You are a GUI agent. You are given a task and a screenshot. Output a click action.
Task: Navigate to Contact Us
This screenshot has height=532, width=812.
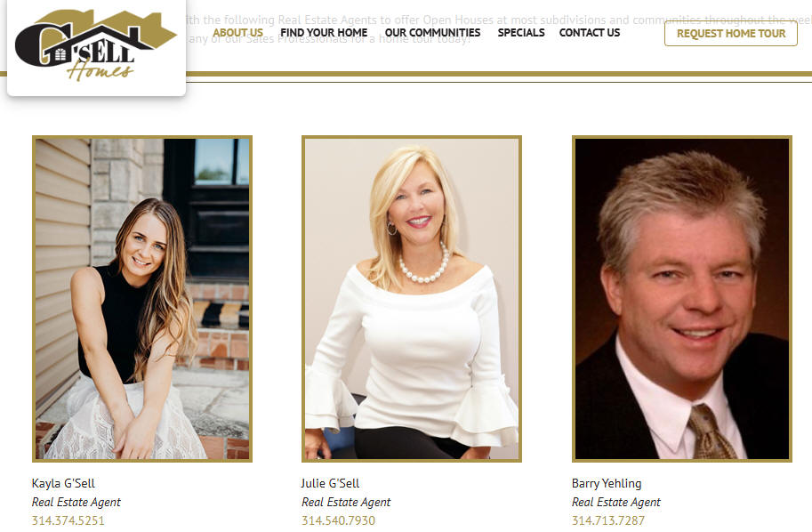click(x=590, y=33)
